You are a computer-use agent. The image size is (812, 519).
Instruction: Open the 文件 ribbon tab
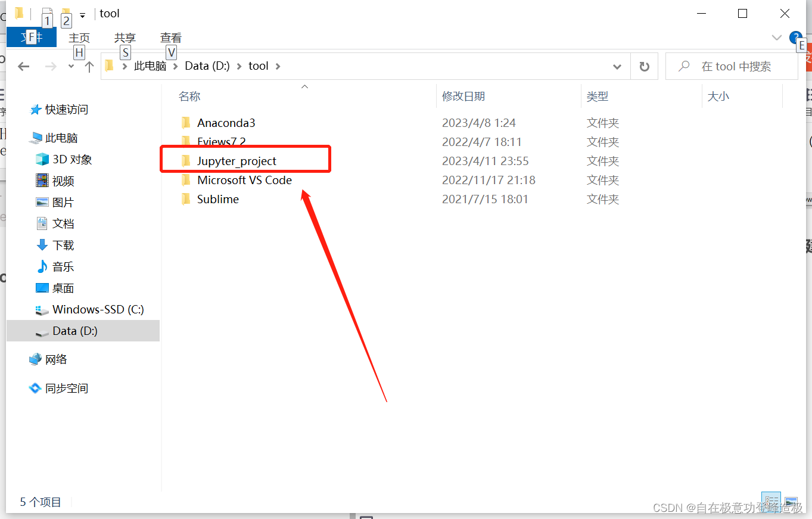pyautogui.click(x=32, y=38)
